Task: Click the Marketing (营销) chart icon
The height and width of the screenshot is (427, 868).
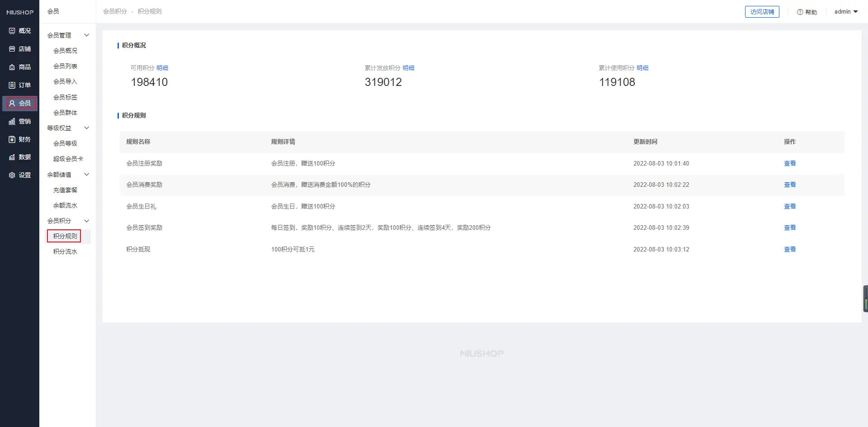Action: click(x=12, y=121)
